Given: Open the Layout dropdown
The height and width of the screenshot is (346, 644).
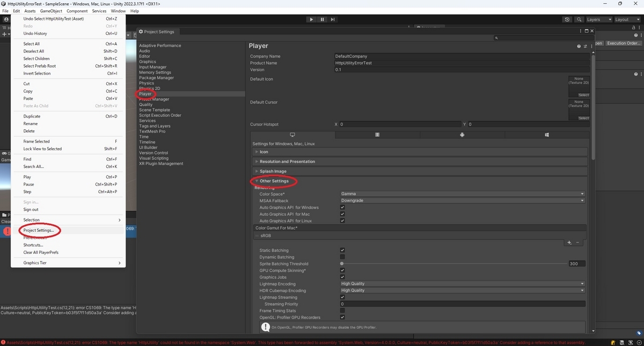Looking at the screenshot, I should tap(627, 19).
